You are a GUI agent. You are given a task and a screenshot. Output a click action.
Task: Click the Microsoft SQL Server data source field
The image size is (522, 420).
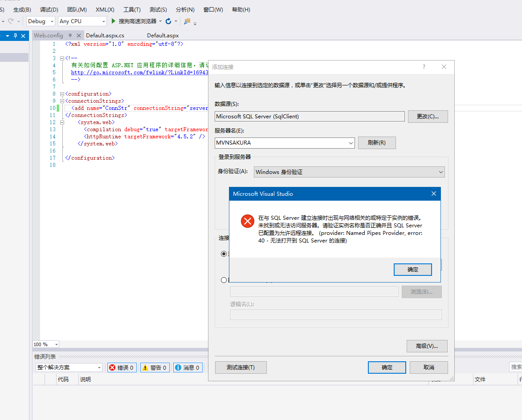point(310,117)
